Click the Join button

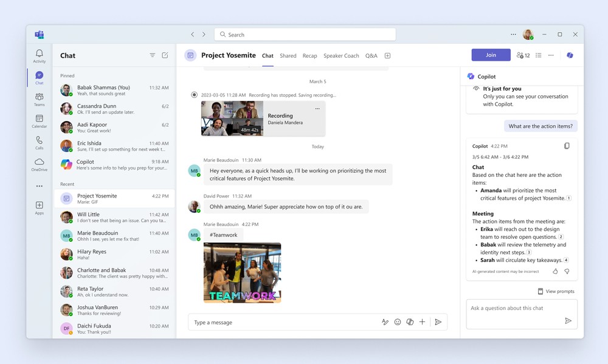click(x=491, y=55)
